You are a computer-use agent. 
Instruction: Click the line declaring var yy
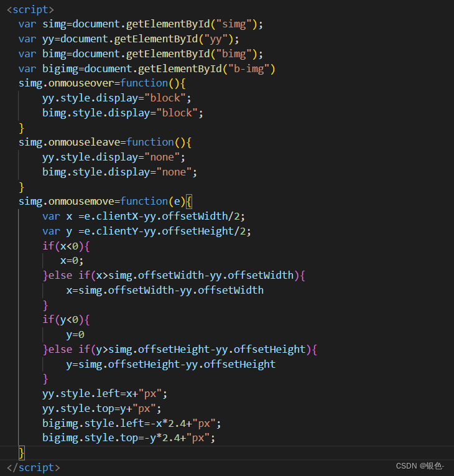point(129,39)
